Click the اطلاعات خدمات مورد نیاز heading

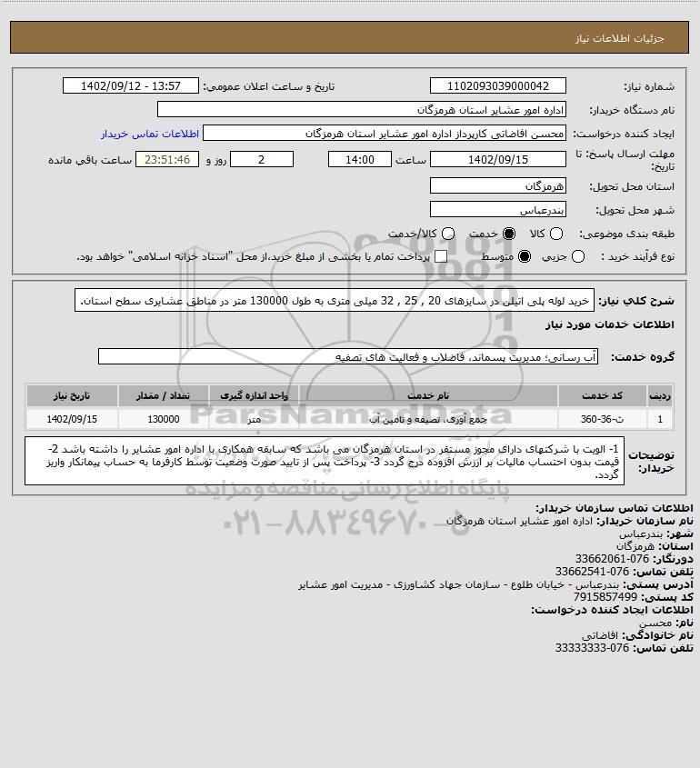click(610, 324)
